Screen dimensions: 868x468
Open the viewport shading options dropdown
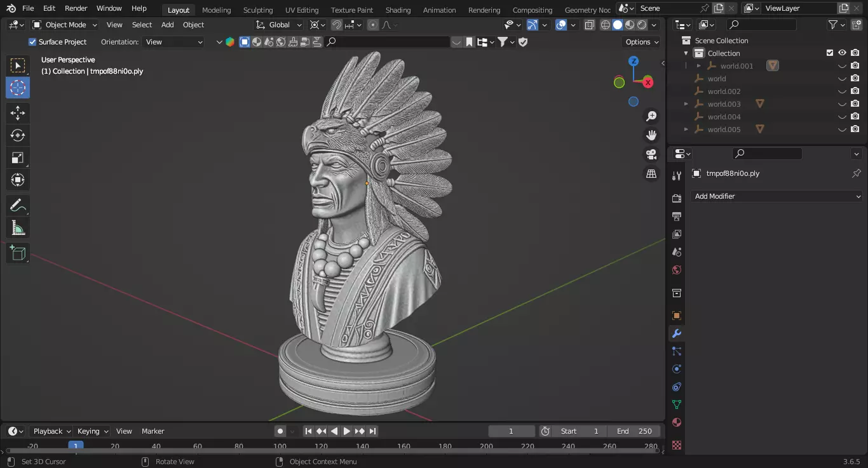pyautogui.click(x=654, y=25)
